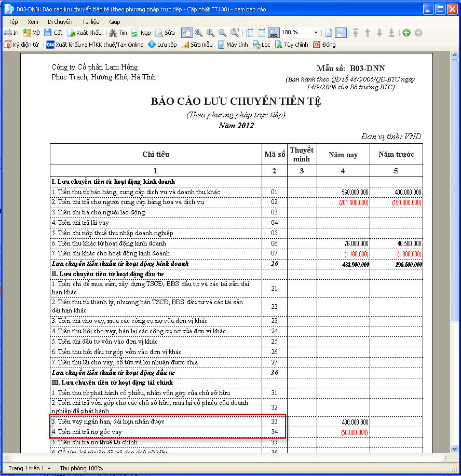Click the Lưu tệp info icon
The width and height of the screenshot is (461, 476).
click(x=152, y=45)
